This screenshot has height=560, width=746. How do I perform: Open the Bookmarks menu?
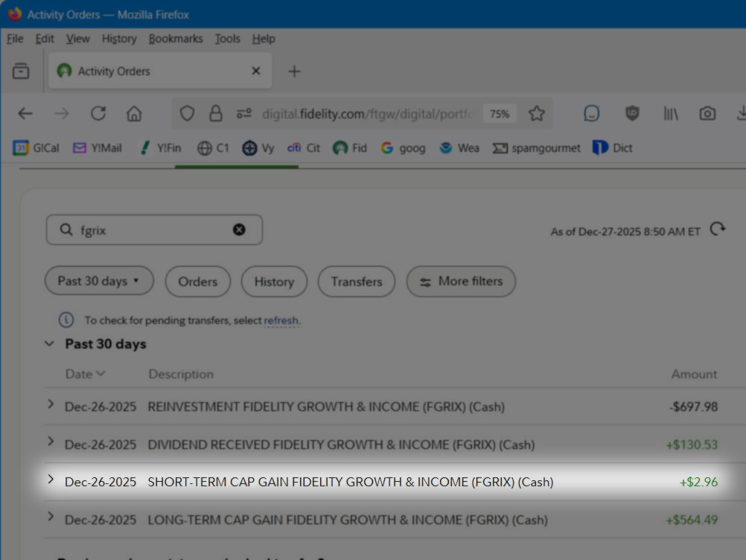pos(176,39)
